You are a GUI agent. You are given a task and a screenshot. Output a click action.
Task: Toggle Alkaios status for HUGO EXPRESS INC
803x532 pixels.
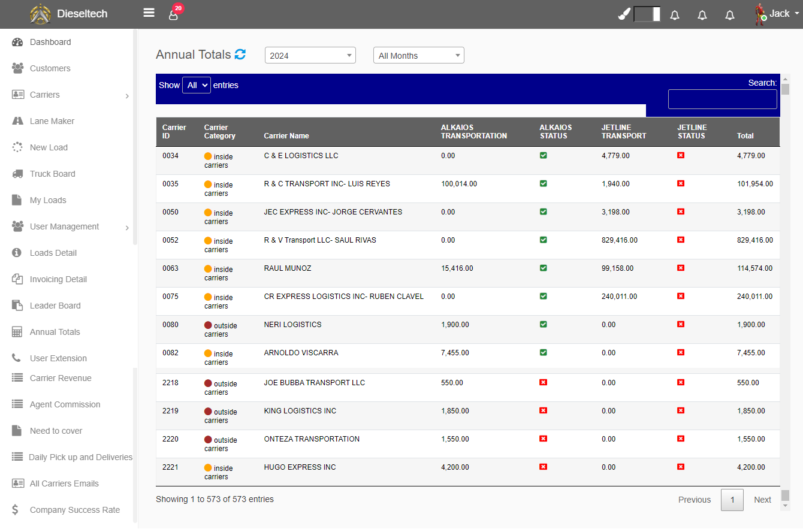[543, 467]
